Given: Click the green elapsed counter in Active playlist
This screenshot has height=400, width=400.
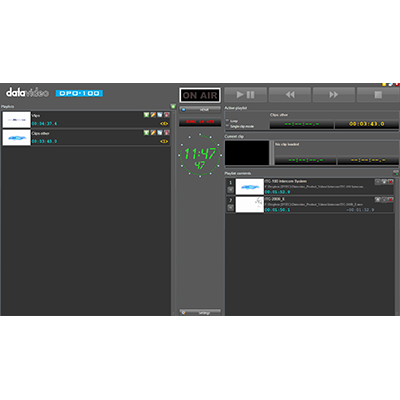Looking at the screenshot, I should (302, 124).
